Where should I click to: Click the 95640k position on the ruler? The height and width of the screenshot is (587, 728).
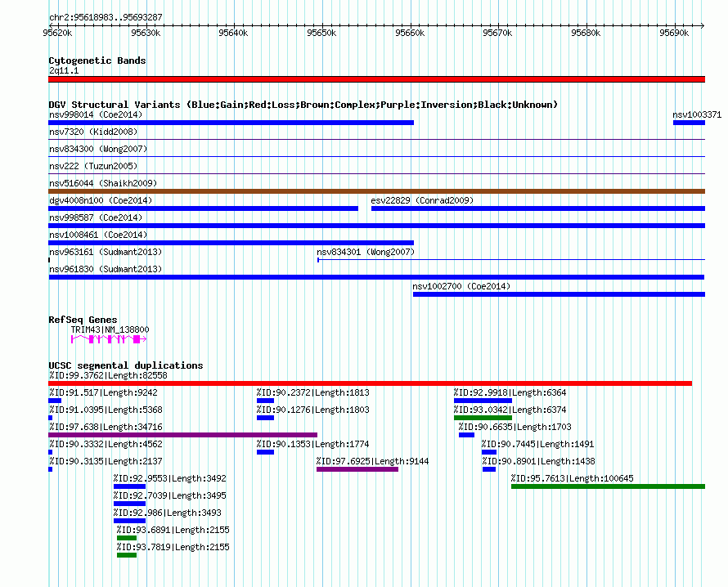tap(234, 33)
